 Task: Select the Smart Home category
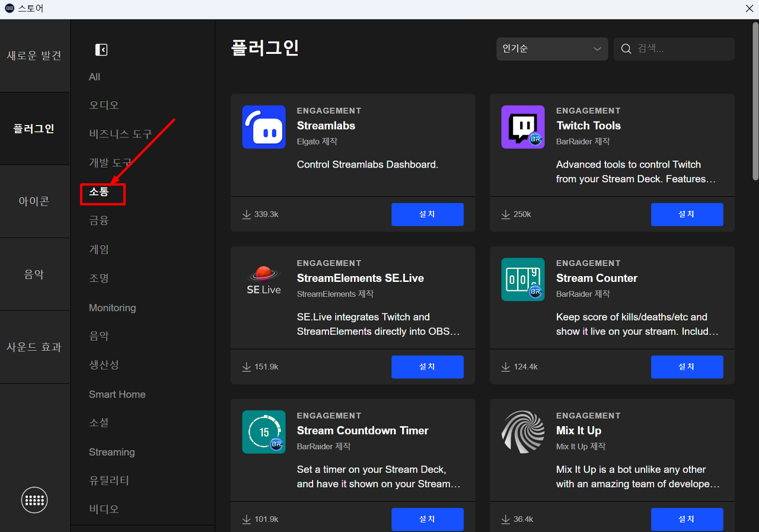point(117,395)
